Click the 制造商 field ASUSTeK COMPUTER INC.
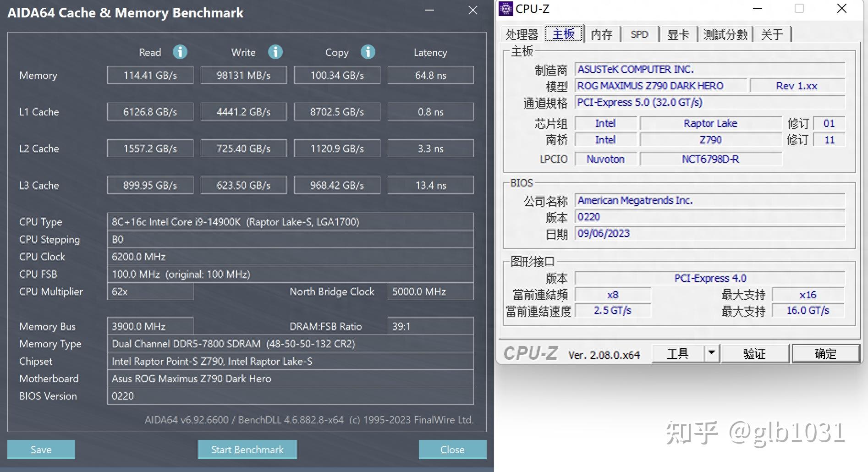This screenshot has width=868, height=472. tap(710, 69)
